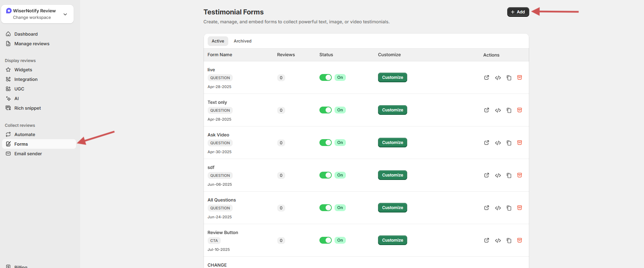Open the live form in new tab

tap(486, 77)
